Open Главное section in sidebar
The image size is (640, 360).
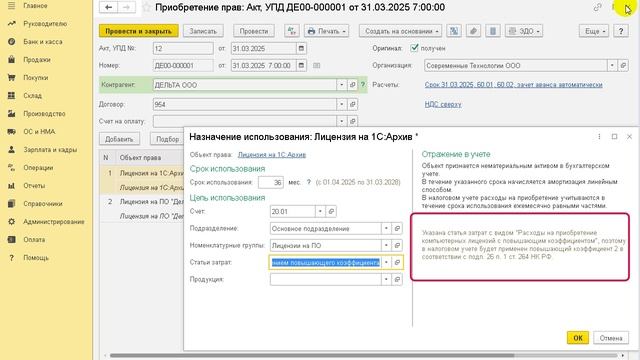(x=35, y=6)
